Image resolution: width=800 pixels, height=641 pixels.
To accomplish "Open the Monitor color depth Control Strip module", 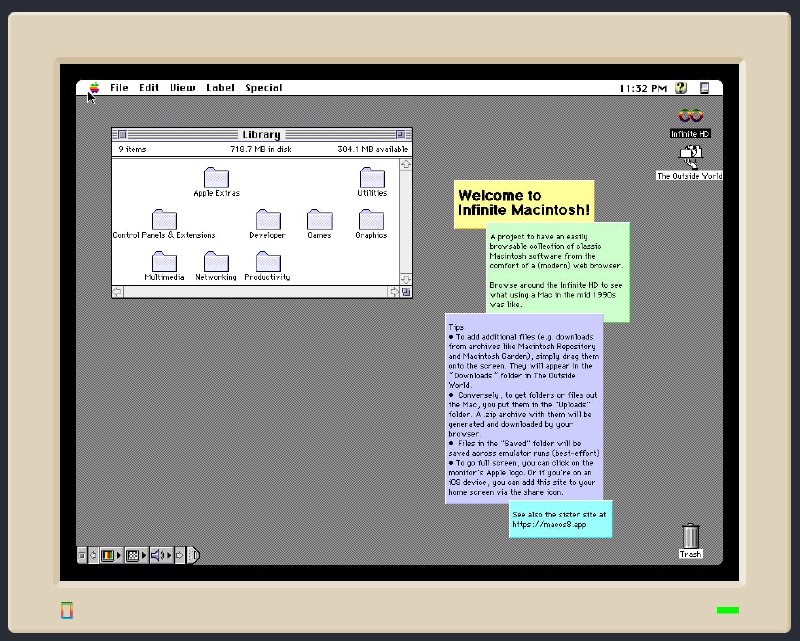I will (111, 555).
